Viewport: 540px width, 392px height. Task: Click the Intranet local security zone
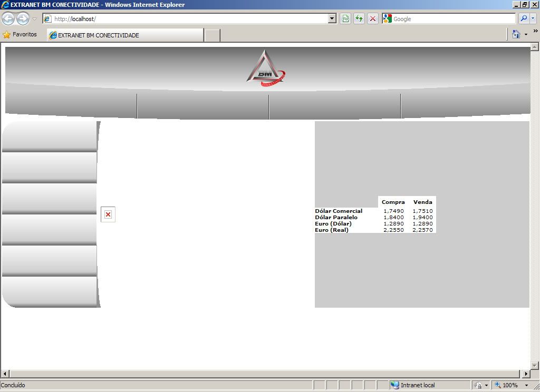417,385
